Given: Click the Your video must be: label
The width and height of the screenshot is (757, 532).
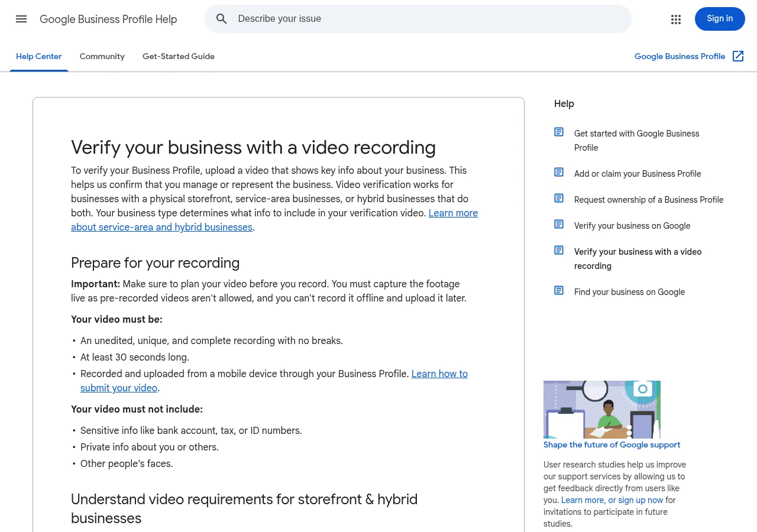Looking at the screenshot, I should [x=117, y=319].
